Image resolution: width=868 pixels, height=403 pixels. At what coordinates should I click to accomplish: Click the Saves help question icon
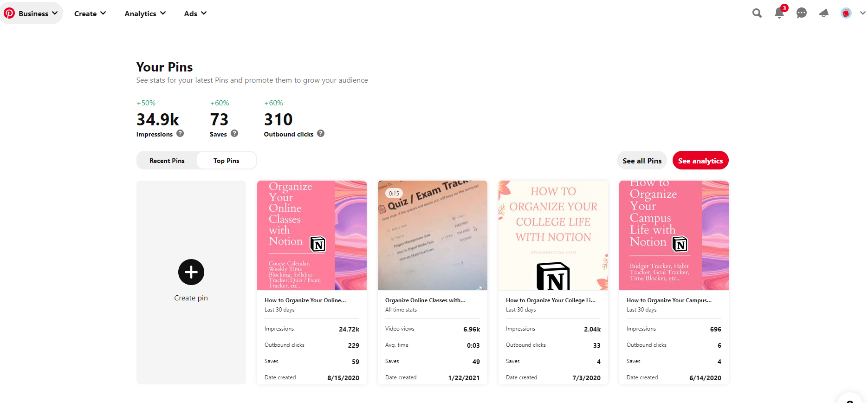point(234,133)
